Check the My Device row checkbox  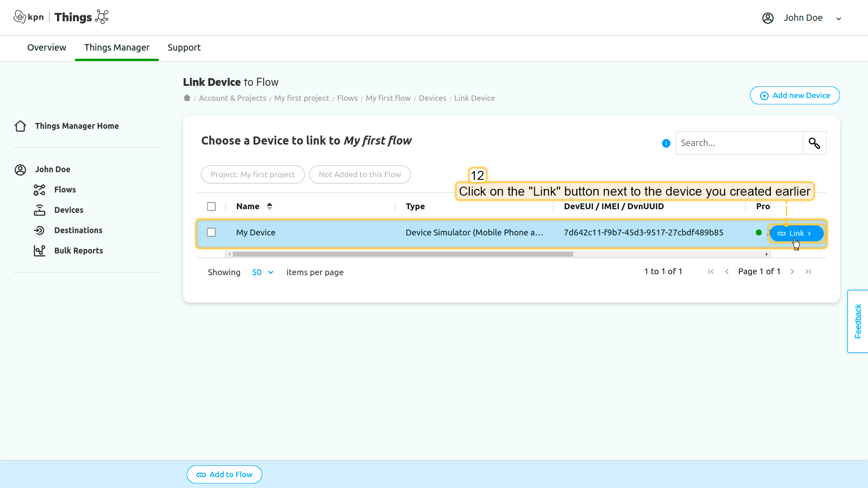click(x=211, y=232)
